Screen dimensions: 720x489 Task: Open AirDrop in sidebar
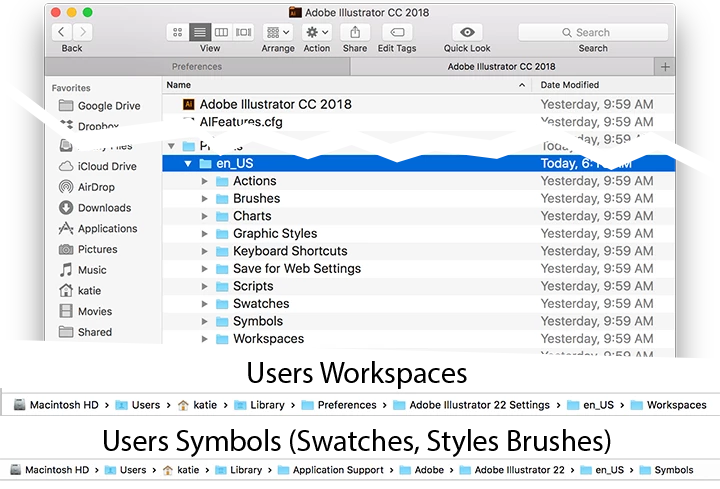click(x=87, y=187)
